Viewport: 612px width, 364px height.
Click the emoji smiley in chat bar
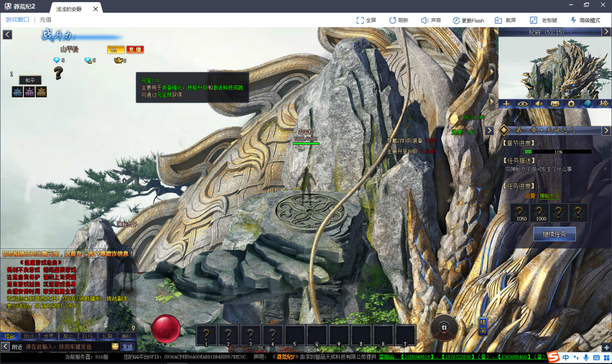115,347
